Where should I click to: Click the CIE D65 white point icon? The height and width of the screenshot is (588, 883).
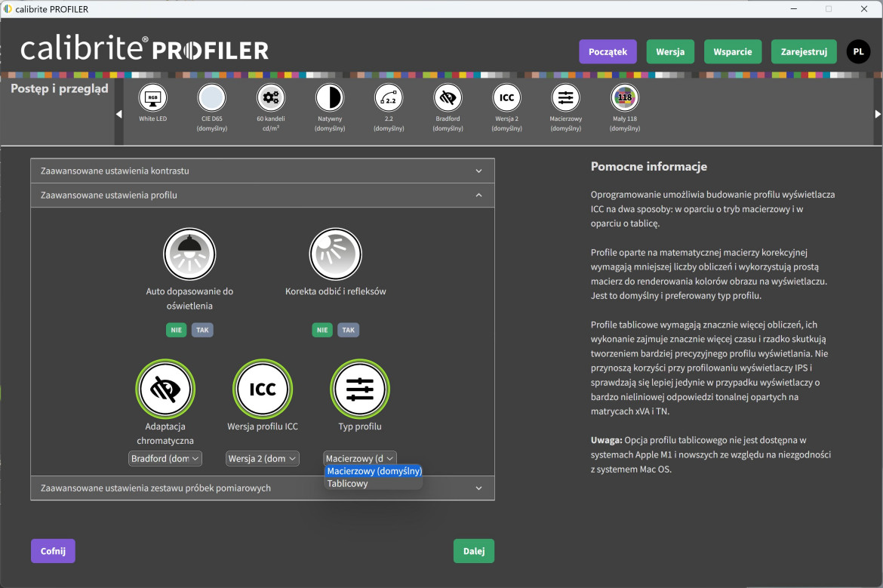click(212, 98)
